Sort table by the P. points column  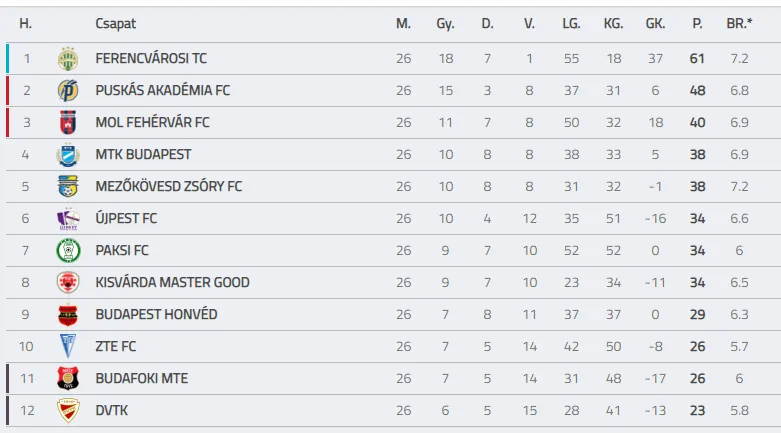coord(697,23)
